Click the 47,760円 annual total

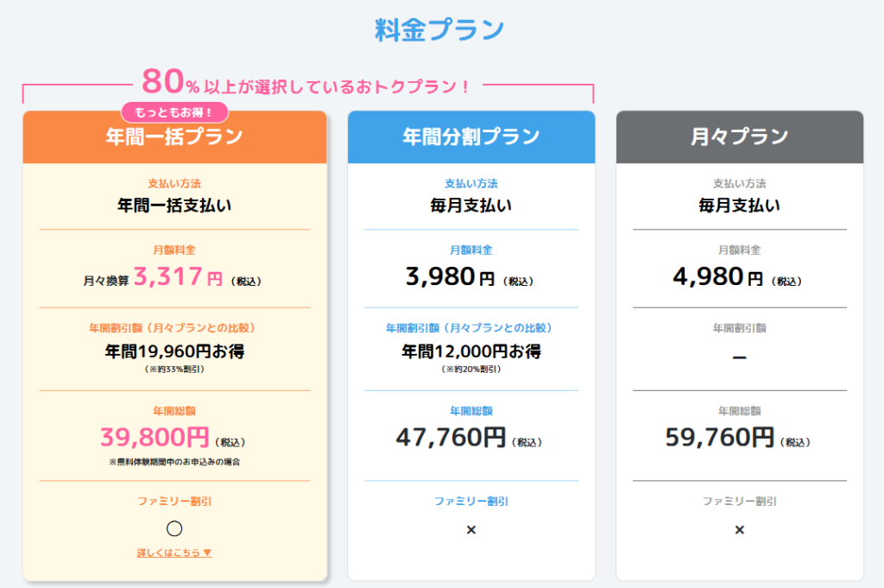[451, 438]
